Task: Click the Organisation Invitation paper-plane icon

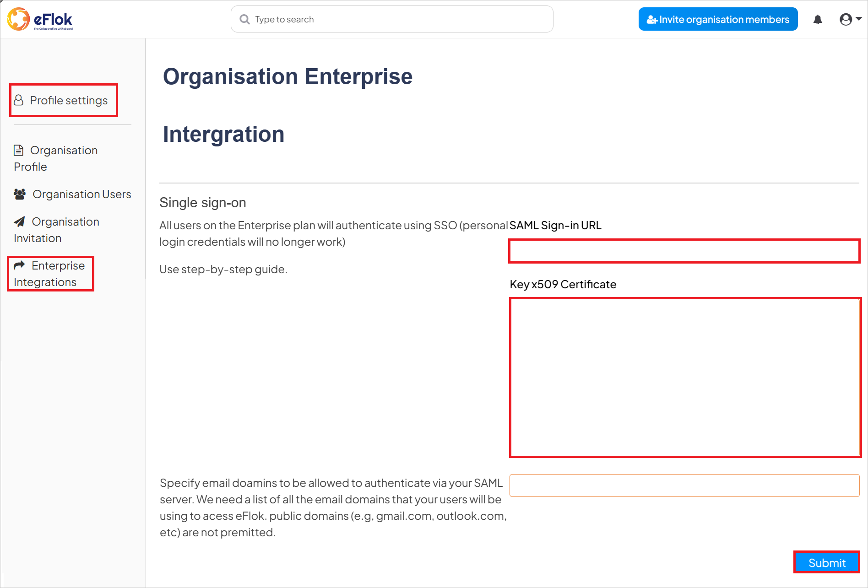Action: click(19, 221)
